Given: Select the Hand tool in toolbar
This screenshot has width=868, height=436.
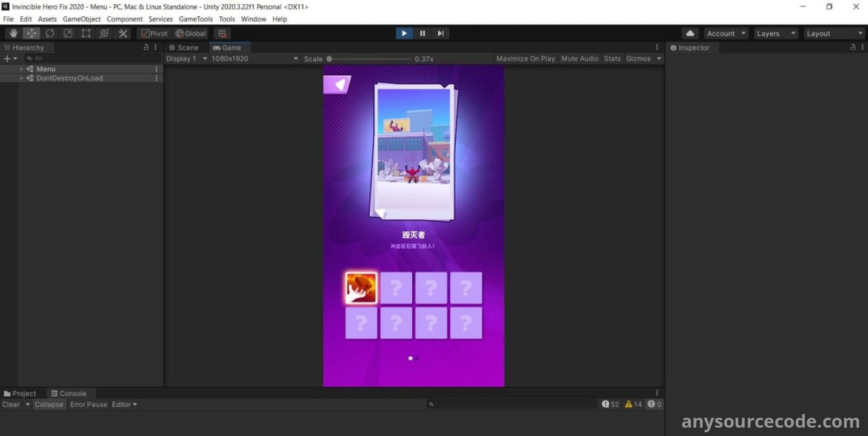Looking at the screenshot, I should 14,33.
